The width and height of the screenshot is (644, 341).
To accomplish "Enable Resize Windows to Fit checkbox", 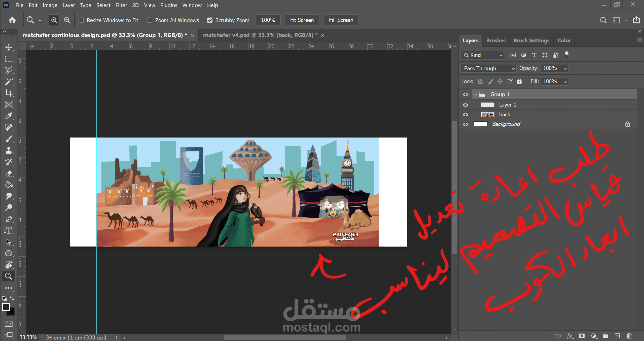I will (x=81, y=20).
